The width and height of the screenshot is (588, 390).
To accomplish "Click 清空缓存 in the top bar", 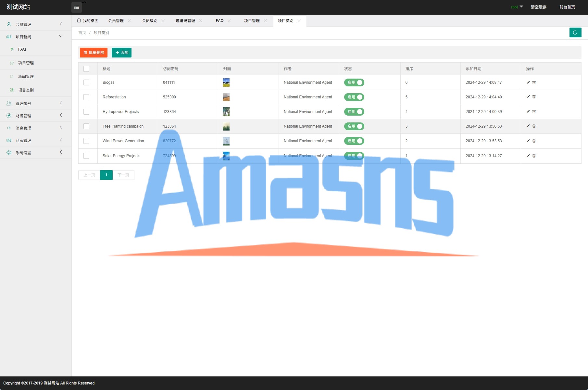I will [538, 7].
